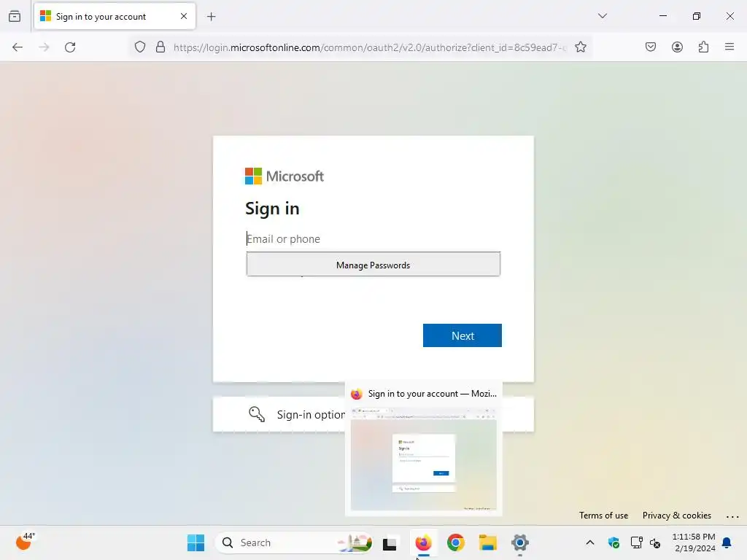This screenshot has width=747, height=560.
Task: Bookmark this page with the star
Action: tap(580, 47)
